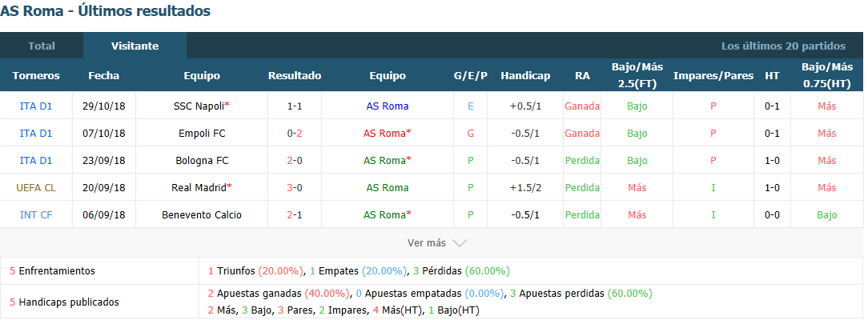868x320 pixels.
Task: Click the Empoli FC 0-2 result
Action: click(295, 133)
